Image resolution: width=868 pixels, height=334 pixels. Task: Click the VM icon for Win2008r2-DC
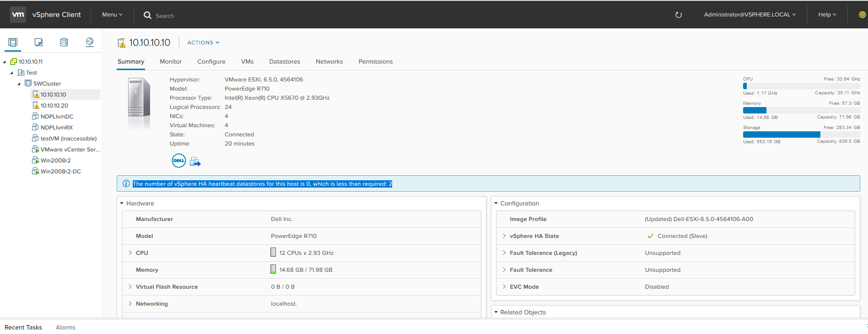point(35,171)
